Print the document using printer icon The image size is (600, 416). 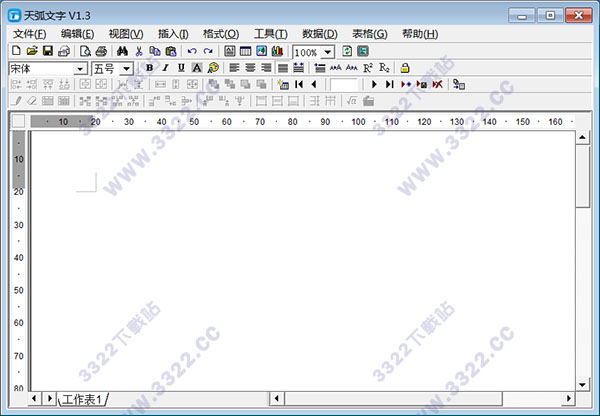(101, 51)
